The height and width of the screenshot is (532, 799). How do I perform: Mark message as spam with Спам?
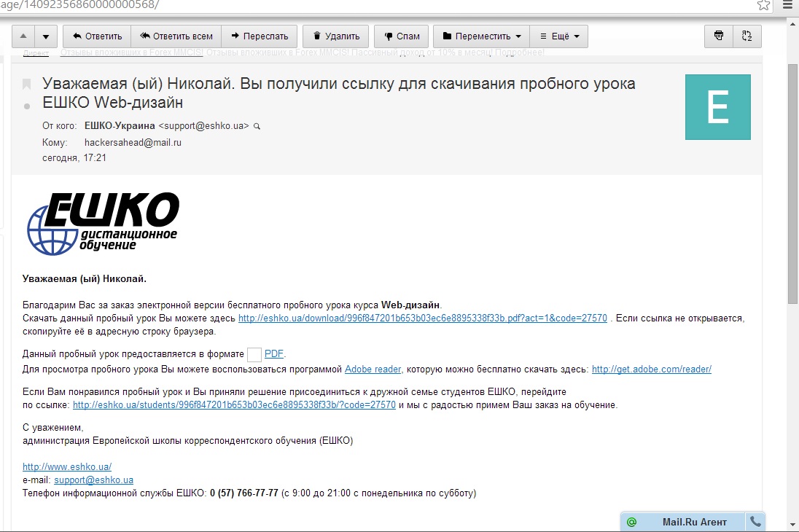pyautogui.click(x=401, y=36)
